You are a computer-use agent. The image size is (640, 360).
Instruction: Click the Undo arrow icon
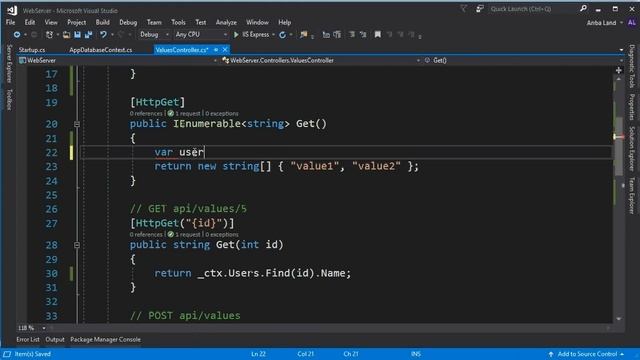(103, 35)
